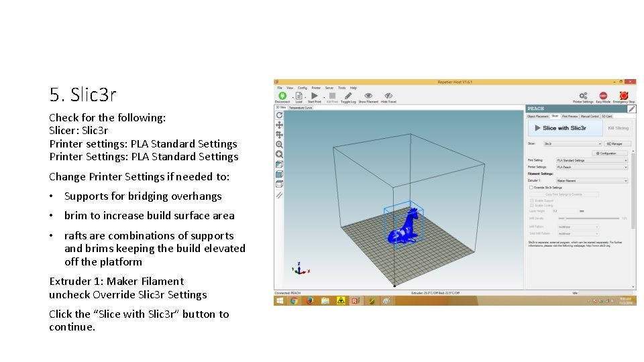Open the Printer menu
This screenshot has width=644, height=362.
pyautogui.click(x=316, y=88)
